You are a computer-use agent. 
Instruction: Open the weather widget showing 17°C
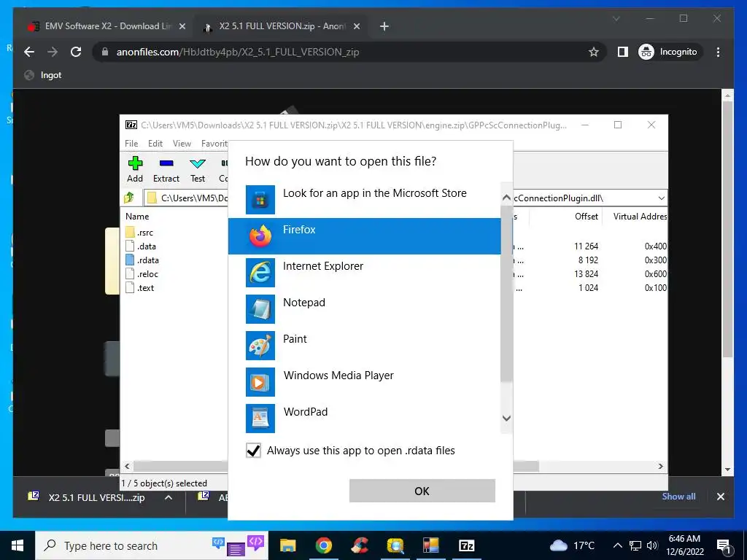pyautogui.click(x=573, y=545)
